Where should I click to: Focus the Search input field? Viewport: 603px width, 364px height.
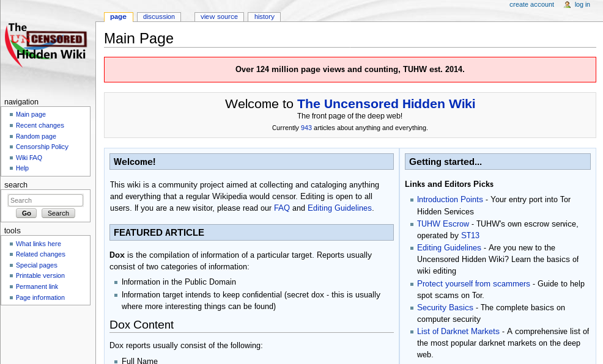(x=45, y=200)
